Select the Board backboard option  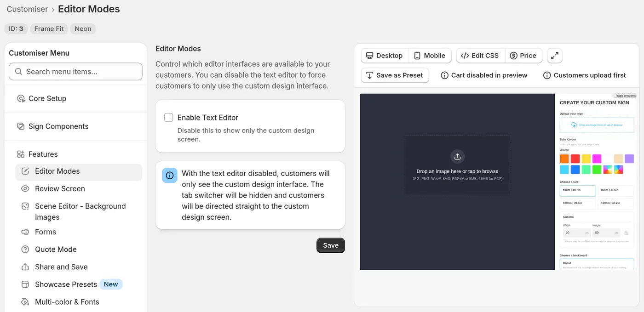tap(597, 265)
